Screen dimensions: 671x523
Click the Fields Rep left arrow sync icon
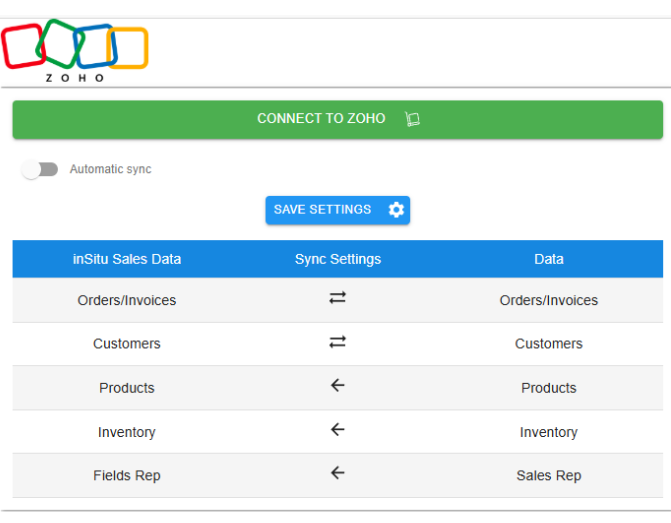[x=338, y=473]
